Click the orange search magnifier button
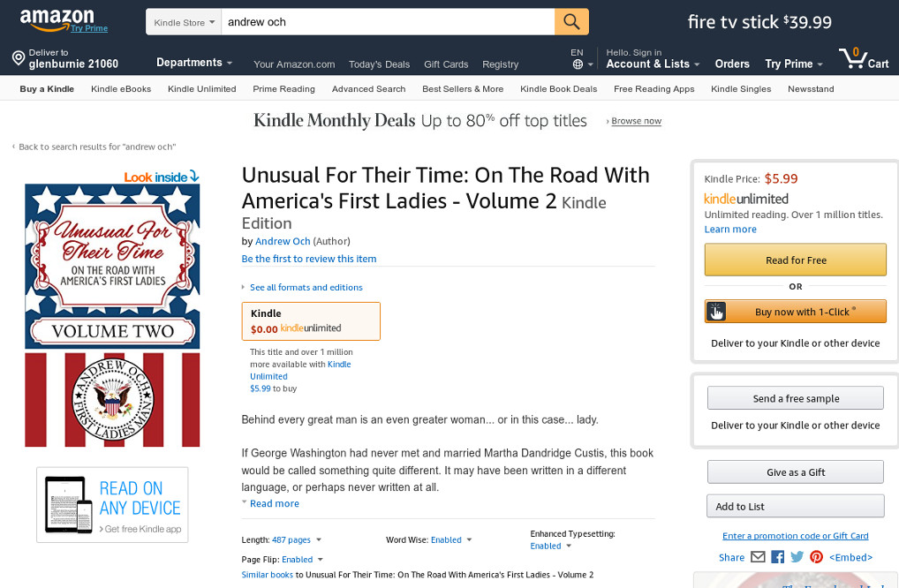The height and width of the screenshot is (588, 899). 571,22
